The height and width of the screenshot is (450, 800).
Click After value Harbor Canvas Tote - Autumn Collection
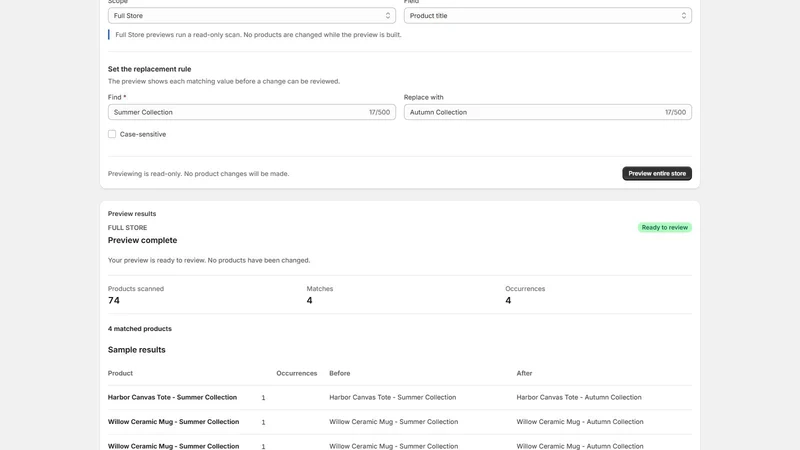coord(579,397)
